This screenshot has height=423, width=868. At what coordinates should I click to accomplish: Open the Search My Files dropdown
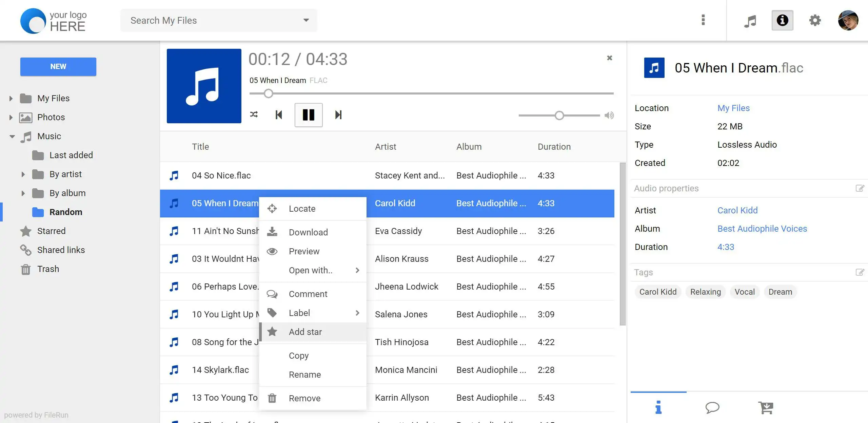point(306,20)
